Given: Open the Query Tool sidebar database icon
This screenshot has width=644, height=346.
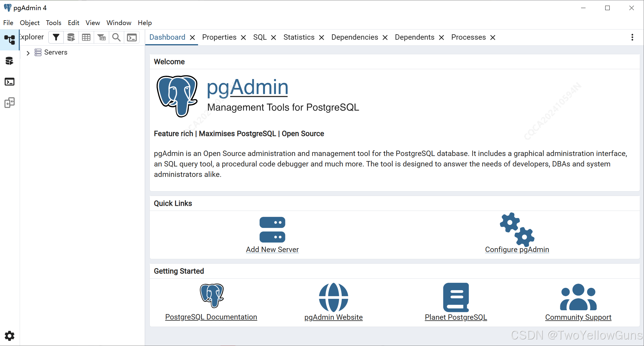Looking at the screenshot, I should [x=10, y=61].
